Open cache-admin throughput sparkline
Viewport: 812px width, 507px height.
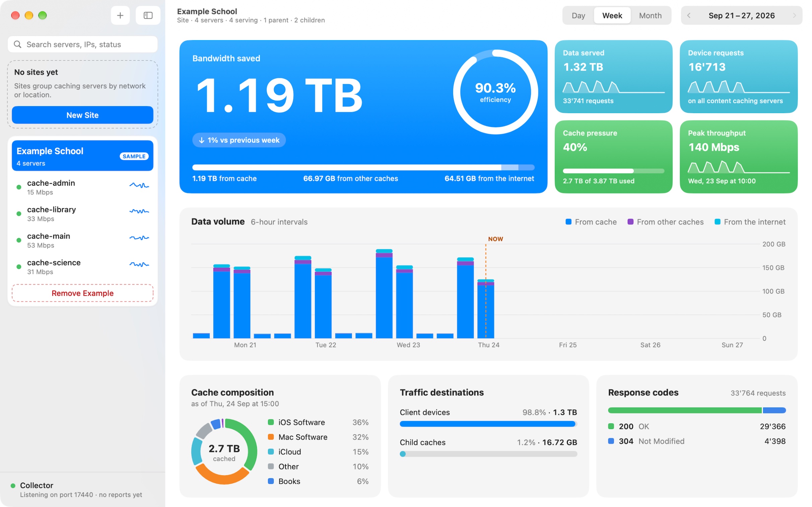click(x=139, y=185)
